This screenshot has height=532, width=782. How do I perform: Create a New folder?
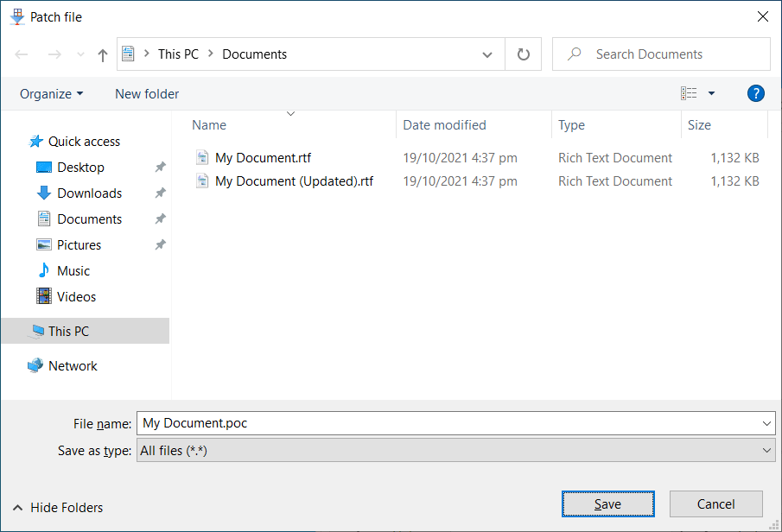pos(147,94)
